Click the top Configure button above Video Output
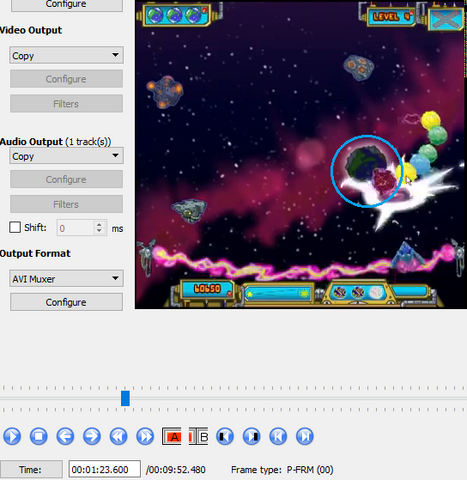Image resolution: width=467 pixels, height=480 pixels. [67, 5]
